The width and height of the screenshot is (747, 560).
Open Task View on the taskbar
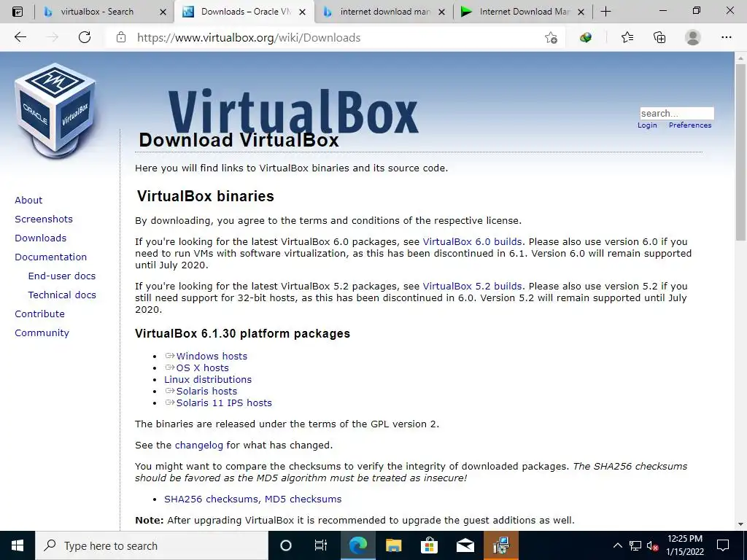(321, 545)
